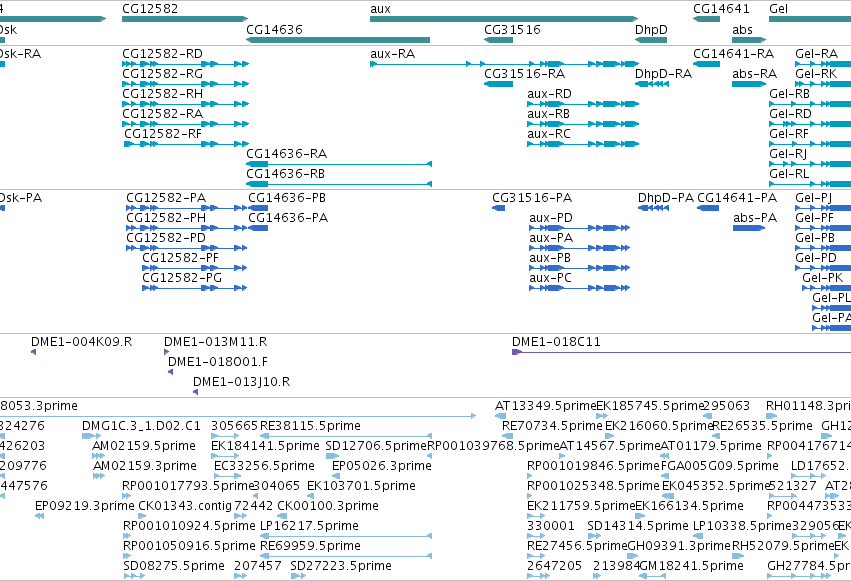Image resolution: width=851 pixels, height=581 pixels.
Task: Select the CG12582 gene bar
Action: (x=185, y=19)
